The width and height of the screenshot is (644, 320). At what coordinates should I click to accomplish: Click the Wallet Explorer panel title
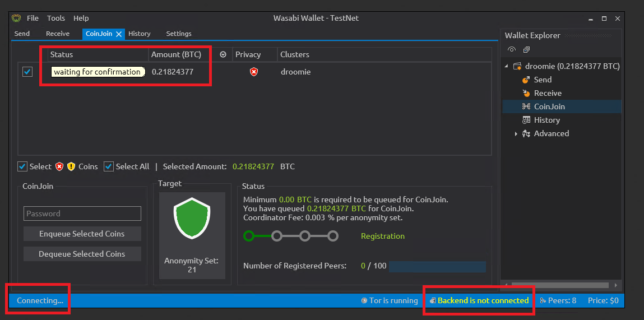[x=532, y=36]
